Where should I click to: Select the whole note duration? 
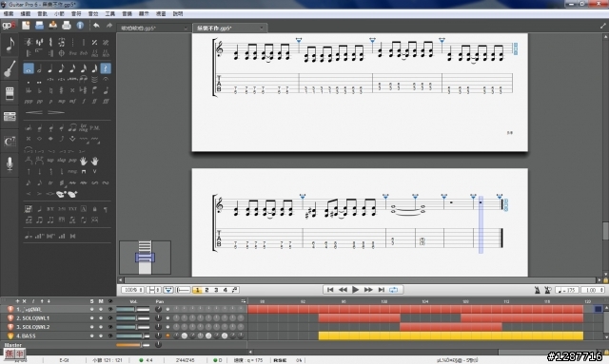29,68
